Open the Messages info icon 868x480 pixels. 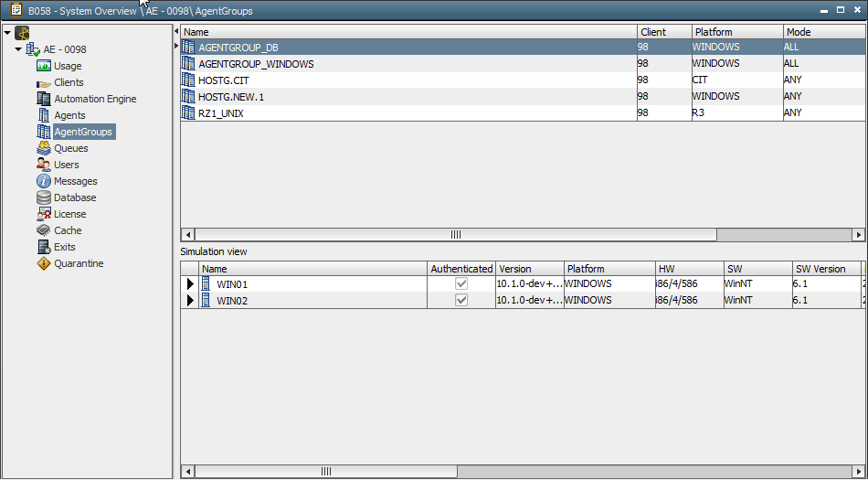44,181
